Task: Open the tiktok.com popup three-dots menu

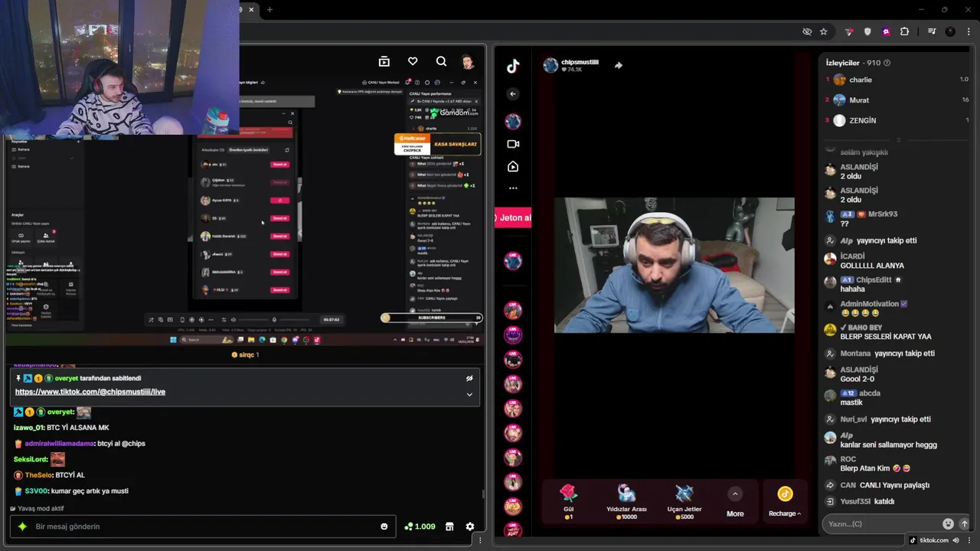Action: click(x=968, y=540)
